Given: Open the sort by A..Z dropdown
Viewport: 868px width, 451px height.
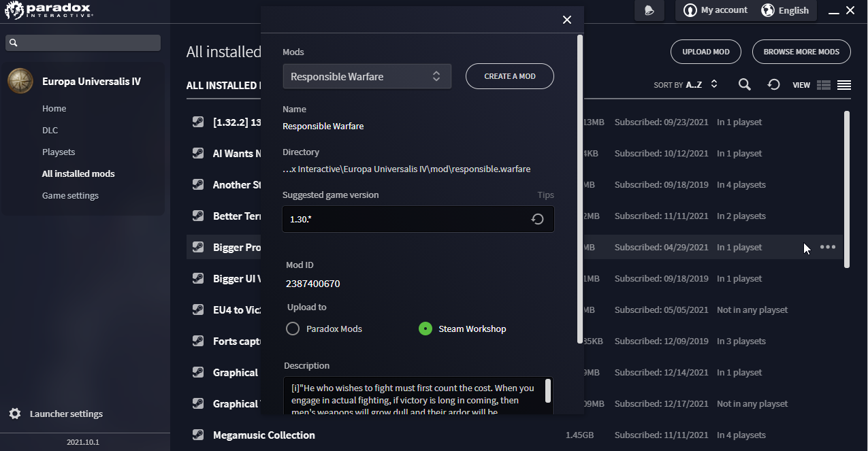Looking at the screenshot, I should [x=686, y=85].
